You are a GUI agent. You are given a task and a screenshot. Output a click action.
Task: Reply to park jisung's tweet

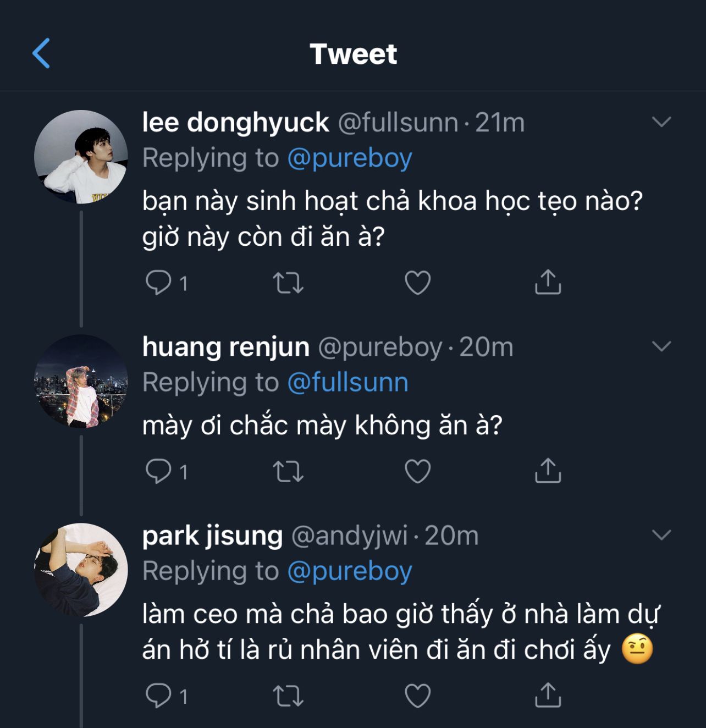pos(158,696)
